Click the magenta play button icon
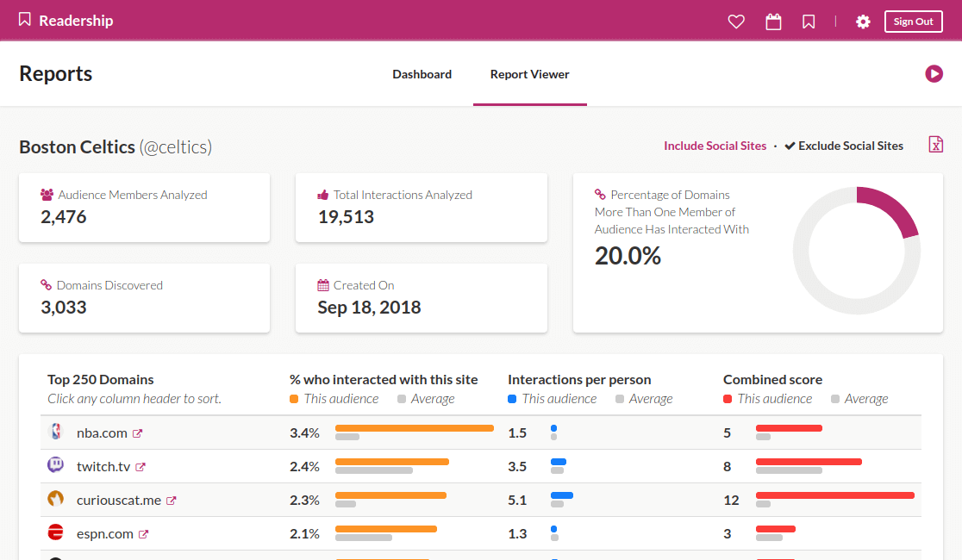This screenshot has height=560, width=962. point(934,73)
